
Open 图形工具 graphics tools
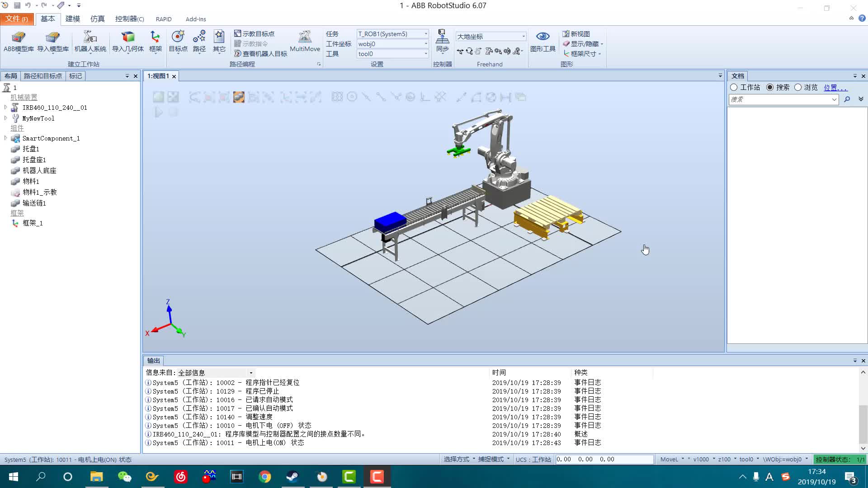pos(542,42)
